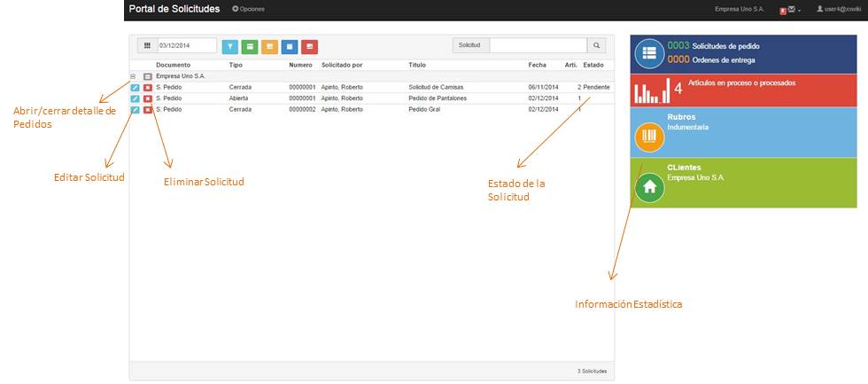
Task: Click the Solicitud search text field
Action: coord(538,45)
